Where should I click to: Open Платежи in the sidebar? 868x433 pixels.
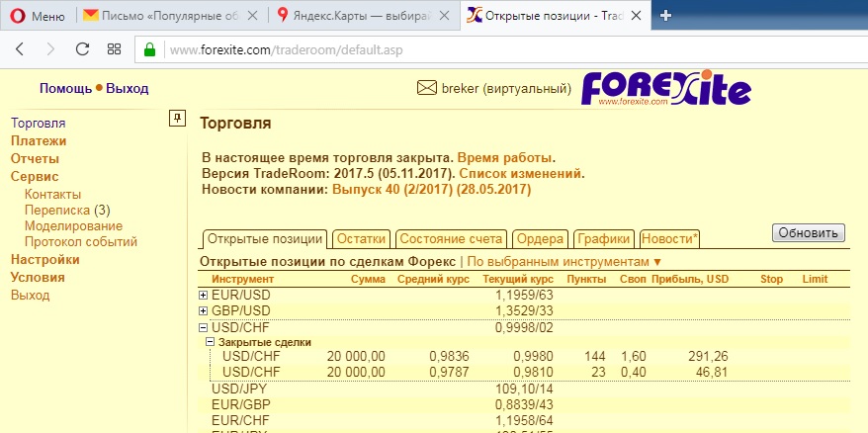(x=39, y=140)
